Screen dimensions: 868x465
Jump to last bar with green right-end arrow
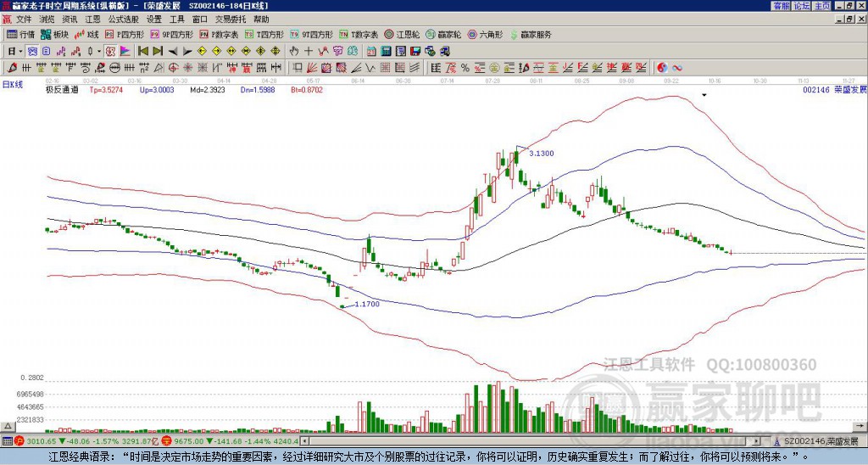point(158,52)
